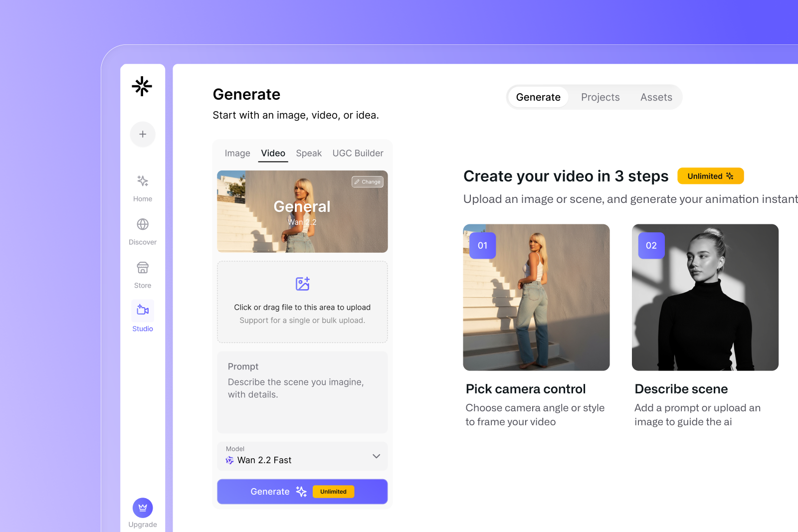Switch to the Image tab
The image size is (798, 532).
[x=237, y=153]
